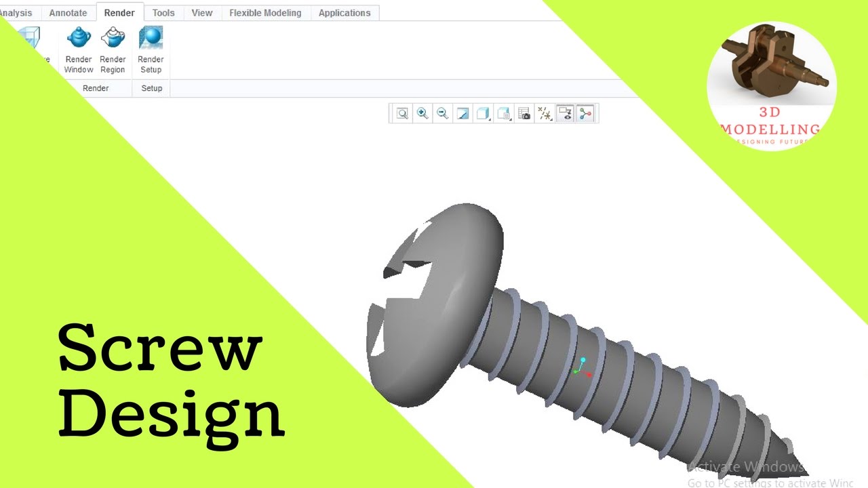Expand the Saved Orientations list
Screen dimensions: 868x488
tap(504, 114)
